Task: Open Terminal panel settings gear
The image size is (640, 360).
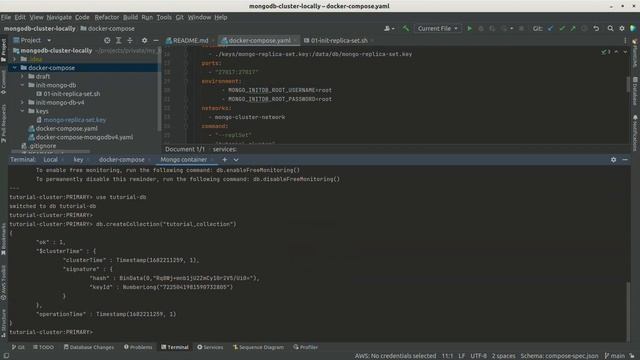Action: [x=613, y=160]
